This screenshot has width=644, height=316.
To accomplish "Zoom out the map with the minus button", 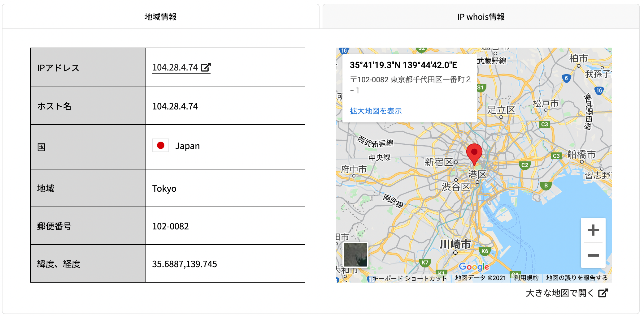I will coord(593,255).
